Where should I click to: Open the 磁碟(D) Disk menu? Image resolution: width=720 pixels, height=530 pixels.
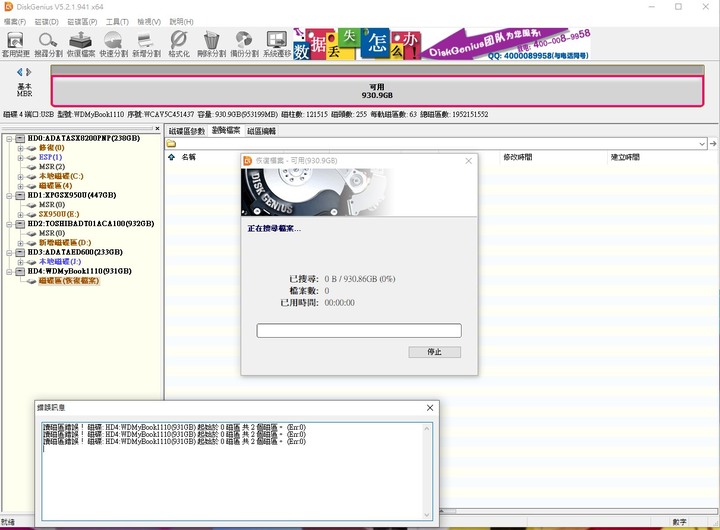click(x=46, y=22)
